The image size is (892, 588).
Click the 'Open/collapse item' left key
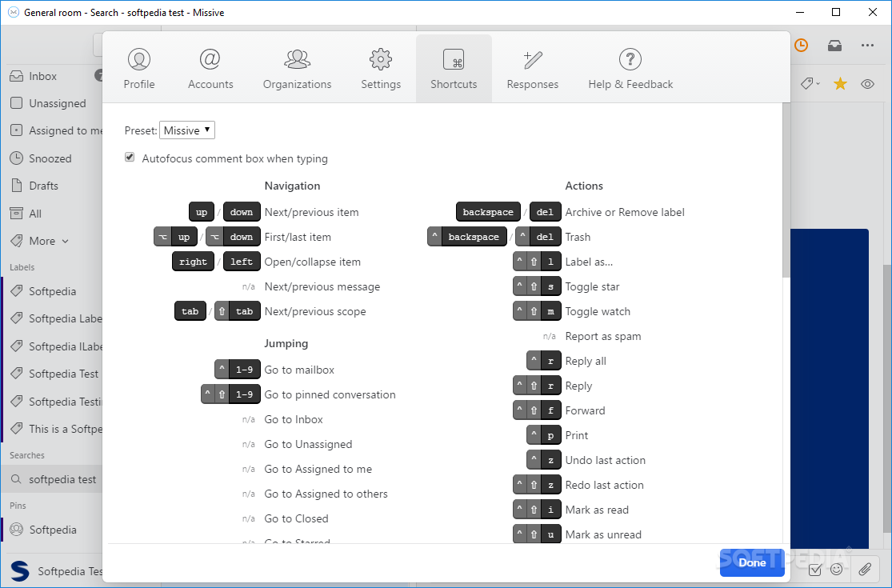(x=242, y=262)
